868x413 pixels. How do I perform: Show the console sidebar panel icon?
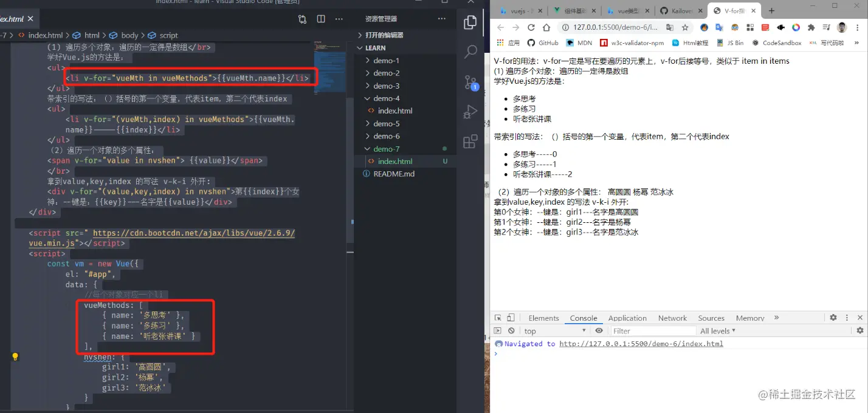click(497, 331)
